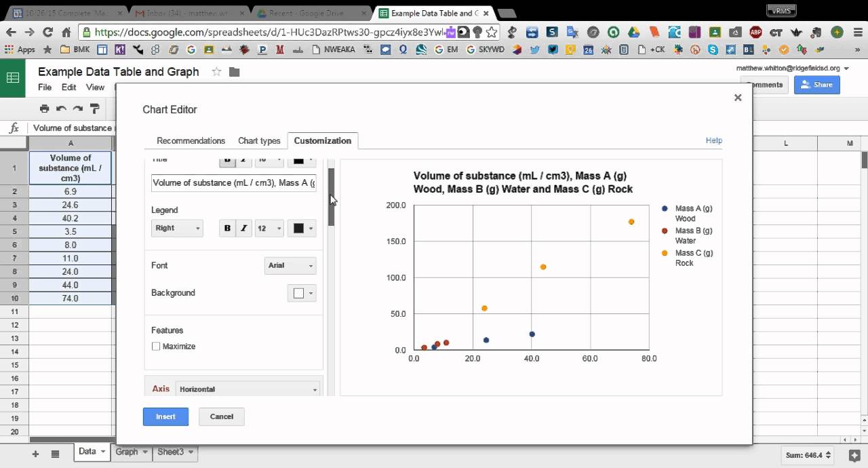868x468 pixels.
Task: Open the View menu
Action: (95, 87)
